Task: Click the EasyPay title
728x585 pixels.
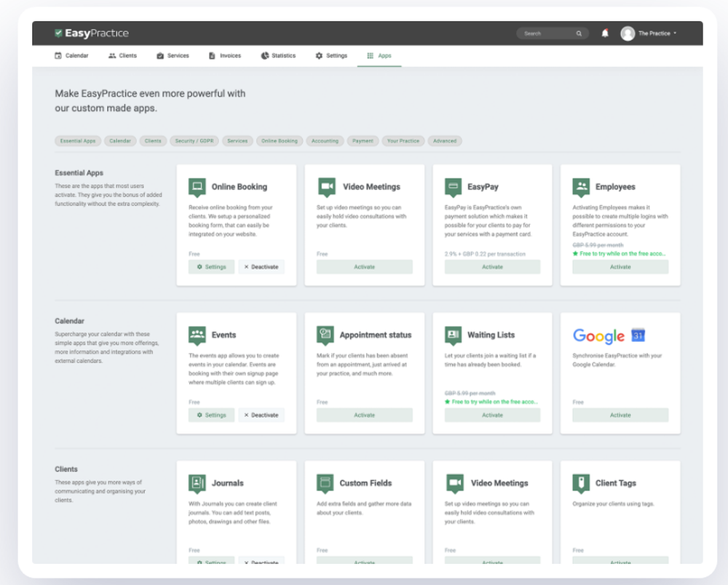Action: coord(483,187)
